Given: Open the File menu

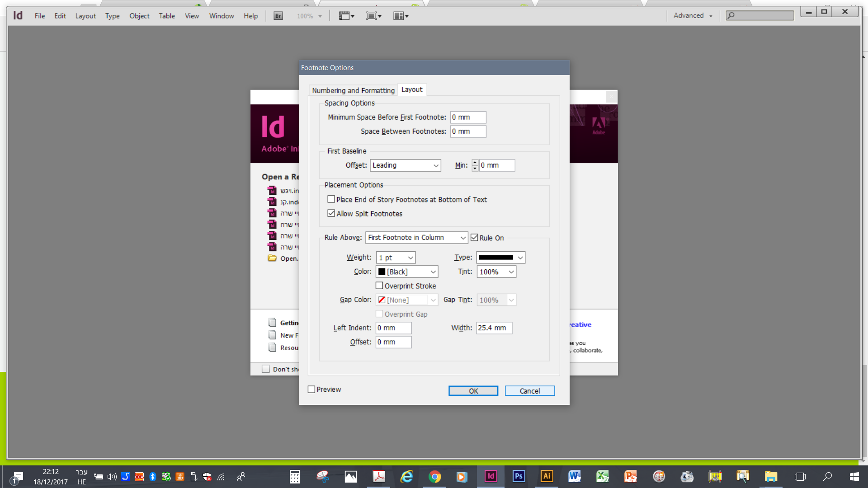Looking at the screenshot, I should (40, 16).
